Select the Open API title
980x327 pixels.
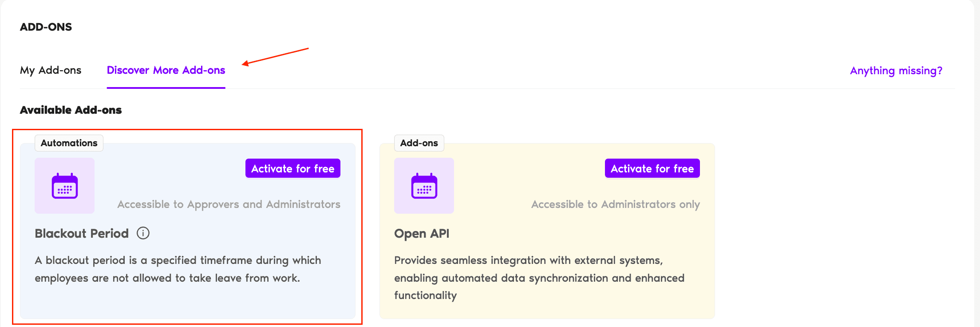pos(422,233)
